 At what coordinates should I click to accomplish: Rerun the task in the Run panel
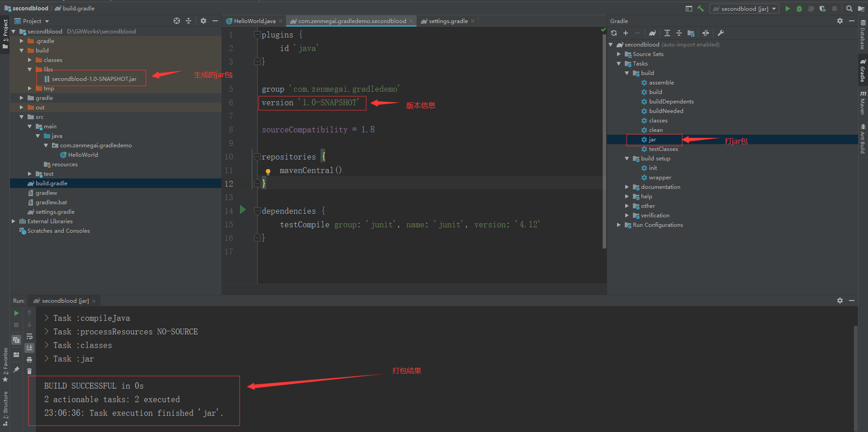[16, 313]
